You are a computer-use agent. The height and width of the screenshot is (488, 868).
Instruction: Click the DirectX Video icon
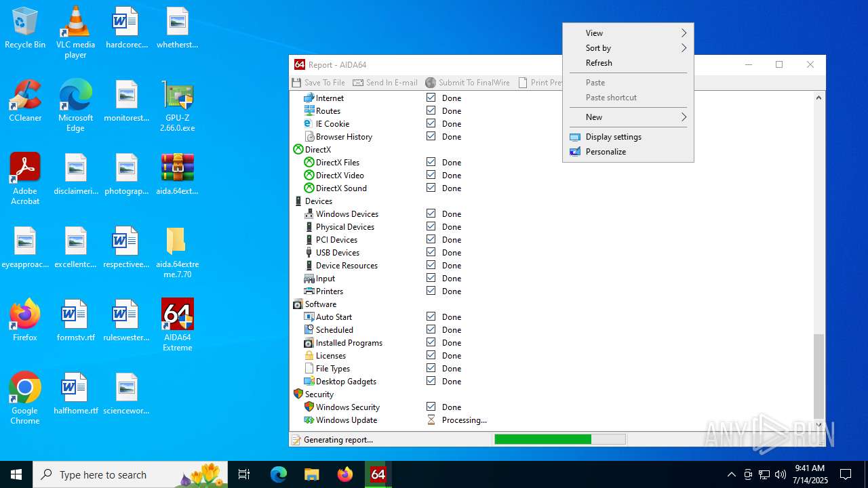click(309, 176)
